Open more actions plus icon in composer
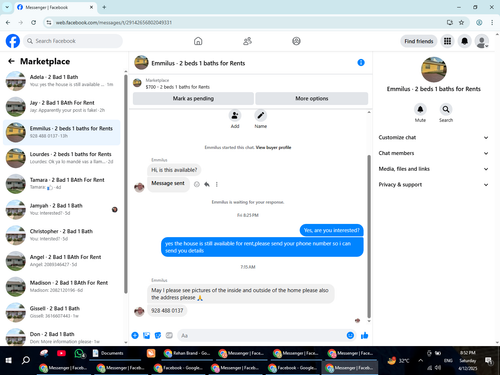The image size is (500, 375). (x=135, y=335)
